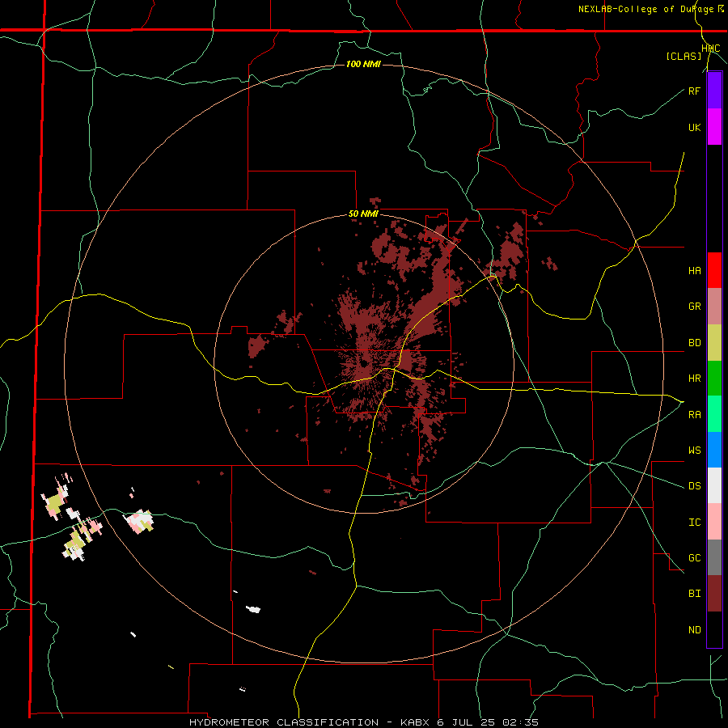This screenshot has width=728, height=728.
Task: Click the HYDROMETEOR CLASSIFICATION title text
Action: (284, 722)
